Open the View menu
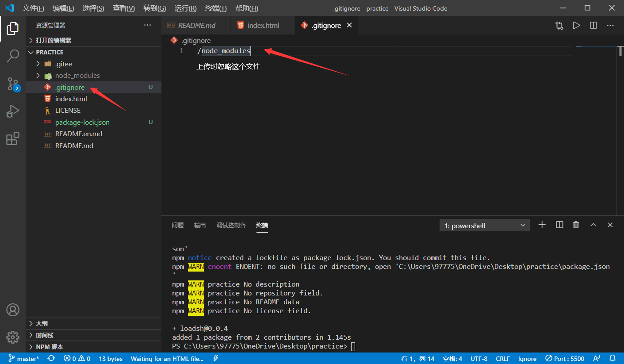 tap(124, 8)
